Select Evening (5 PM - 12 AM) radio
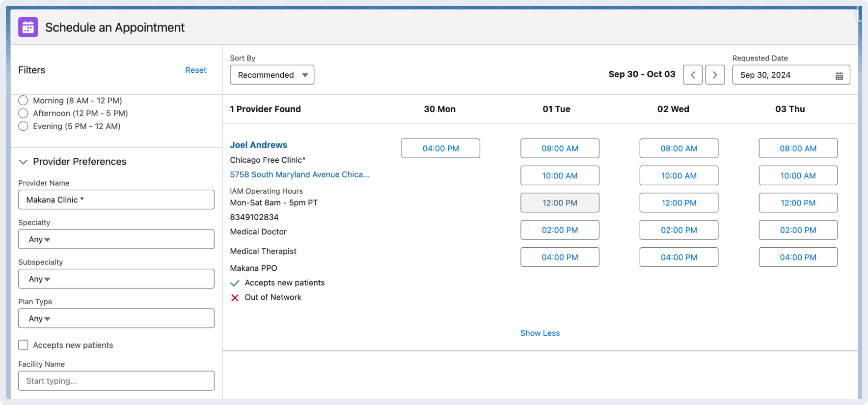 tap(23, 126)
